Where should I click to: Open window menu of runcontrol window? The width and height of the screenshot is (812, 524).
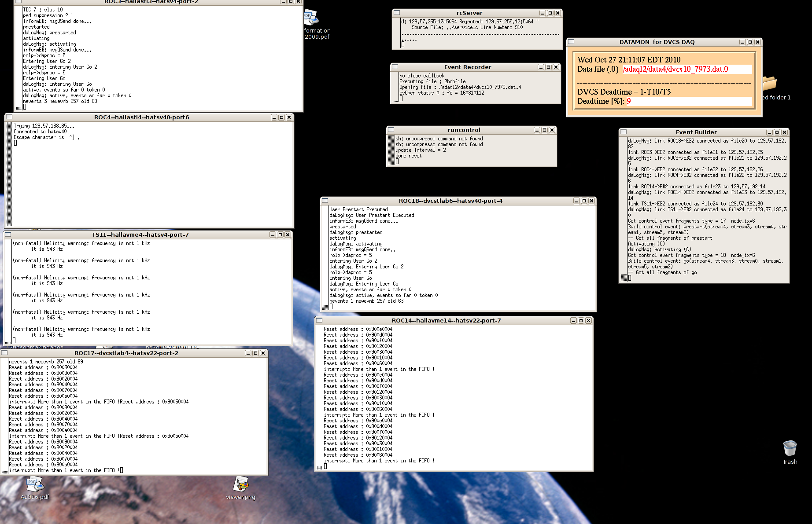tap(391, 130)
